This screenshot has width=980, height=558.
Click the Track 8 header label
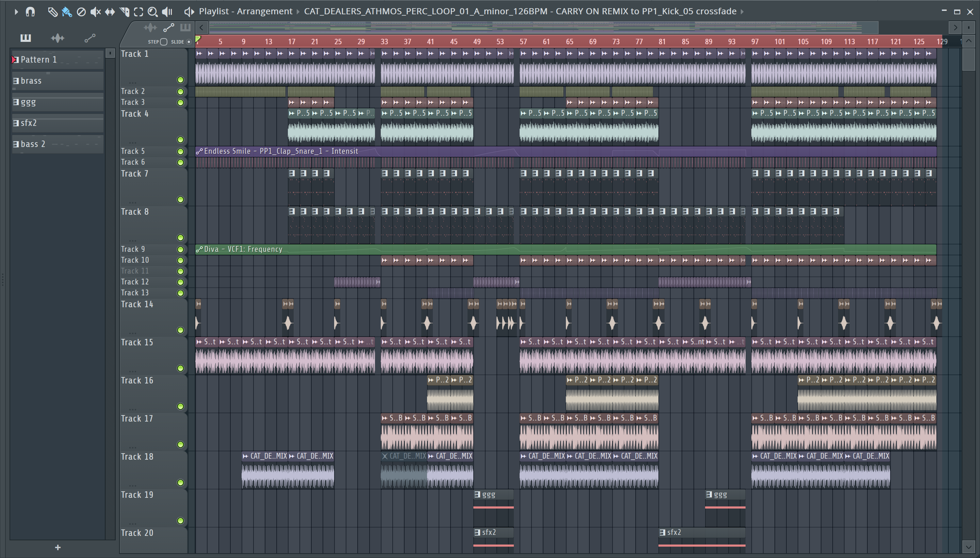pos(134,212)
